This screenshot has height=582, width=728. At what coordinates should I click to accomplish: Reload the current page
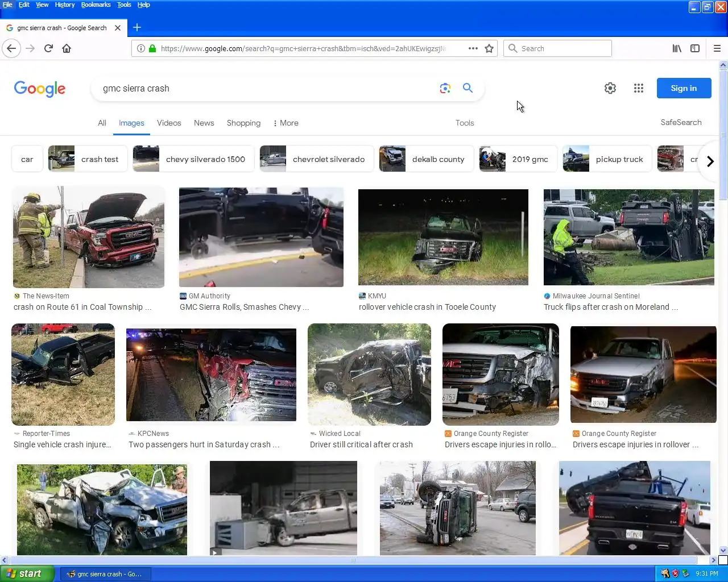tap(48, 48)
